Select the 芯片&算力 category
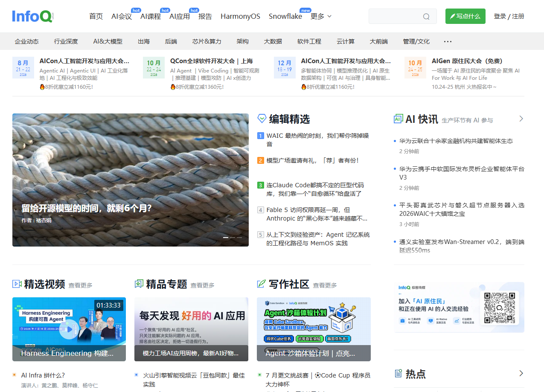This screenshot has height=392, width=544. point(207,41)
